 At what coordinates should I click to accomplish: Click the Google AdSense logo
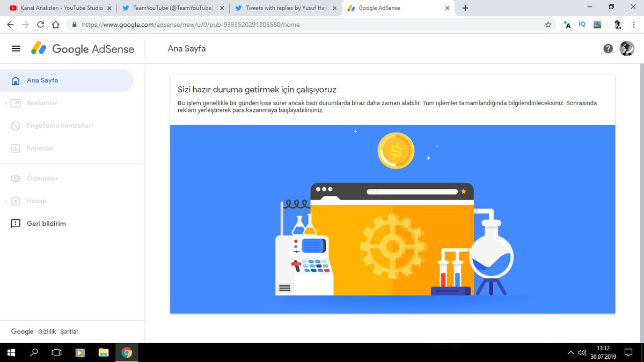click(x=82, y=49)
